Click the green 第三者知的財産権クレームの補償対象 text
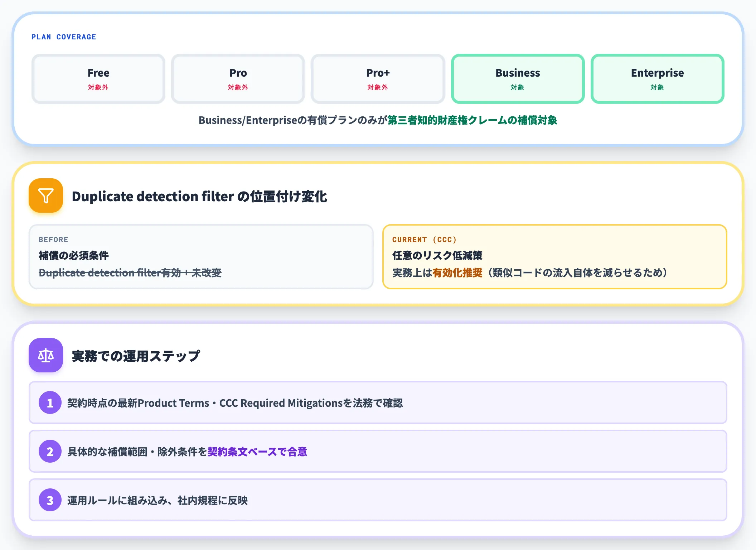Viewport: 756px width, 550px height. 472,120
